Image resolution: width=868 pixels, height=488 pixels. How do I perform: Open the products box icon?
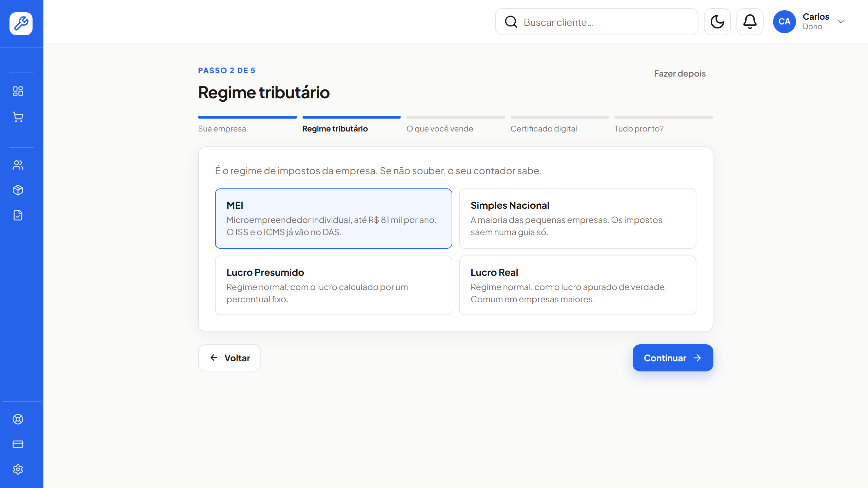18,190
